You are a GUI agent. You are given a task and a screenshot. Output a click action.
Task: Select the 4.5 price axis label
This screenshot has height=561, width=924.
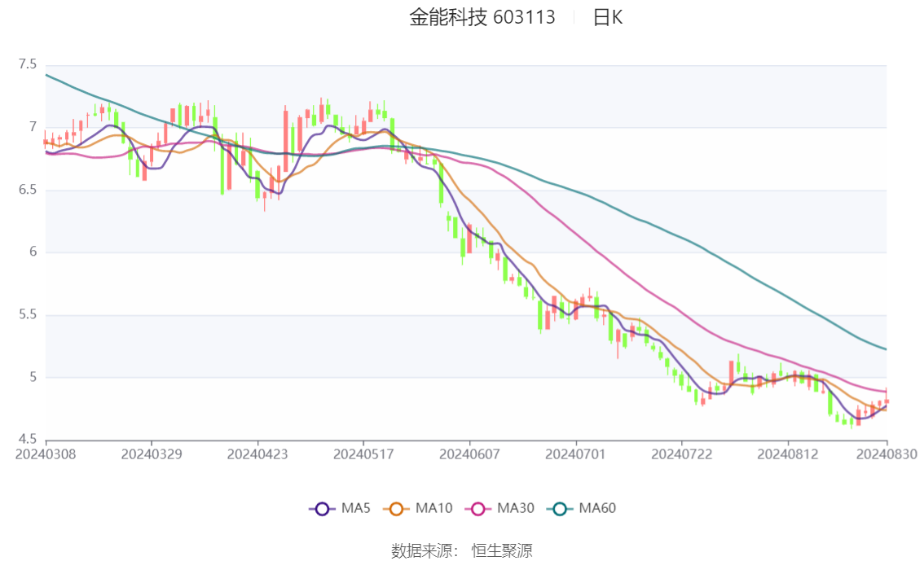coord(28,440)
